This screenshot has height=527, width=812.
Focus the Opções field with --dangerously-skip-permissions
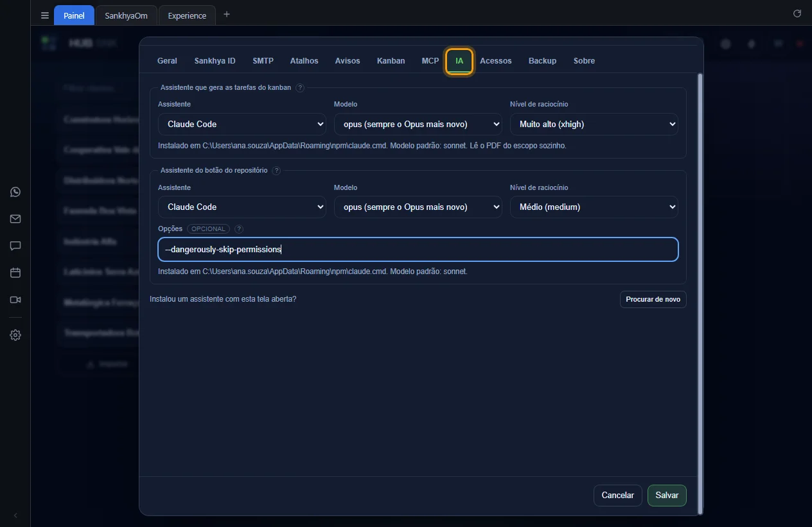coord(418,250)
